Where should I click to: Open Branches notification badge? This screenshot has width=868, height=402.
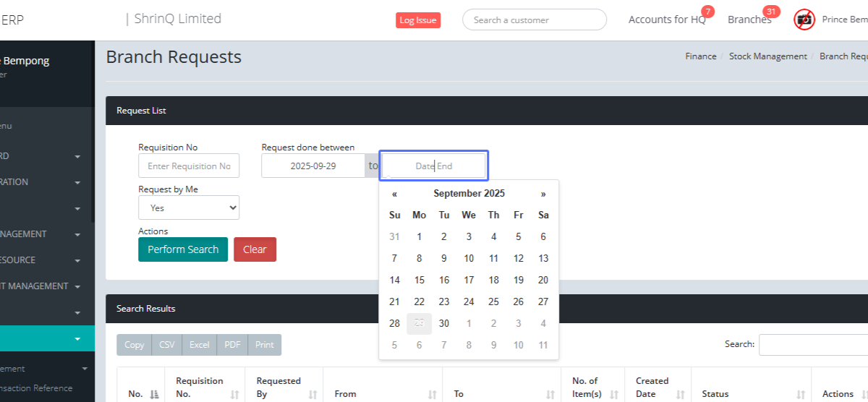pos(771,12)
